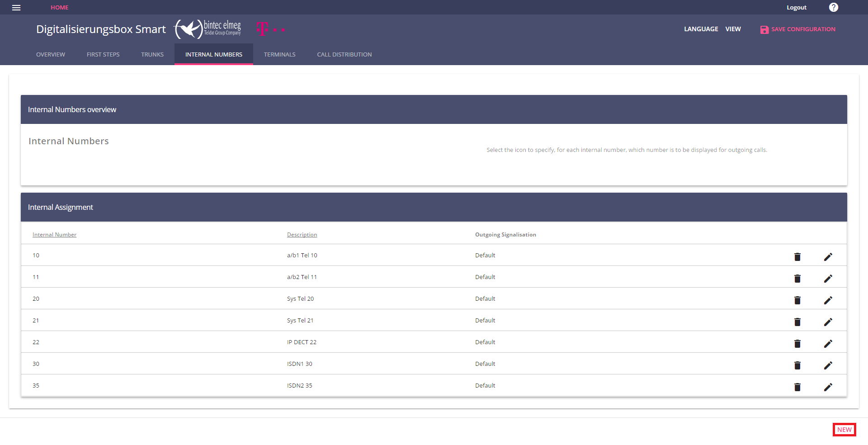868x445 pixels.
Task: Edit the a/b2 Tel 11 entry
Action: [828, 279]
